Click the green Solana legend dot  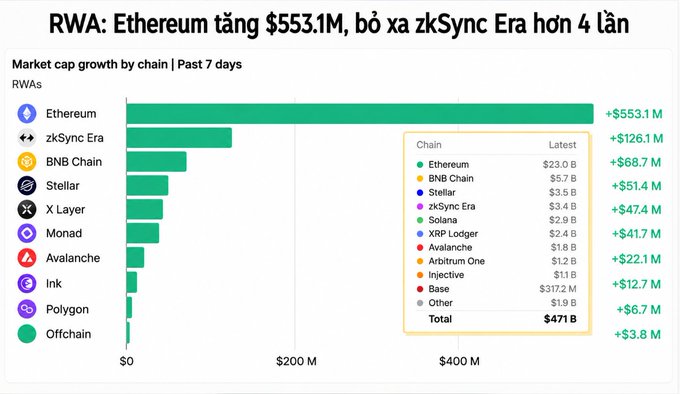420,220
